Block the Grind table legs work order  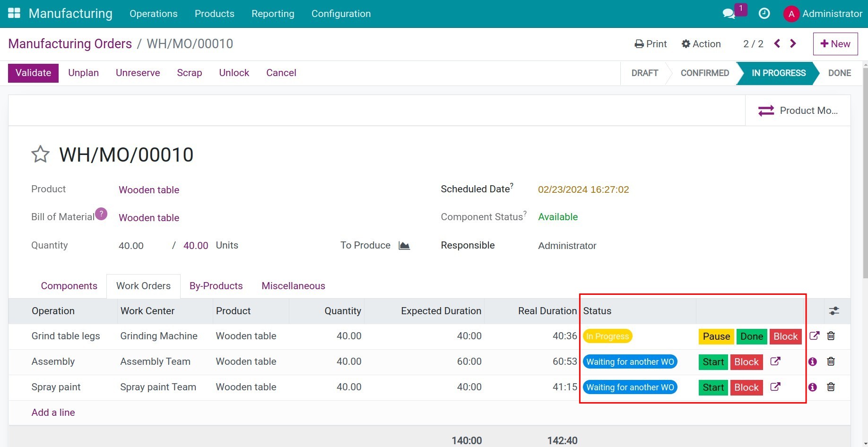(x=786, y=336)
